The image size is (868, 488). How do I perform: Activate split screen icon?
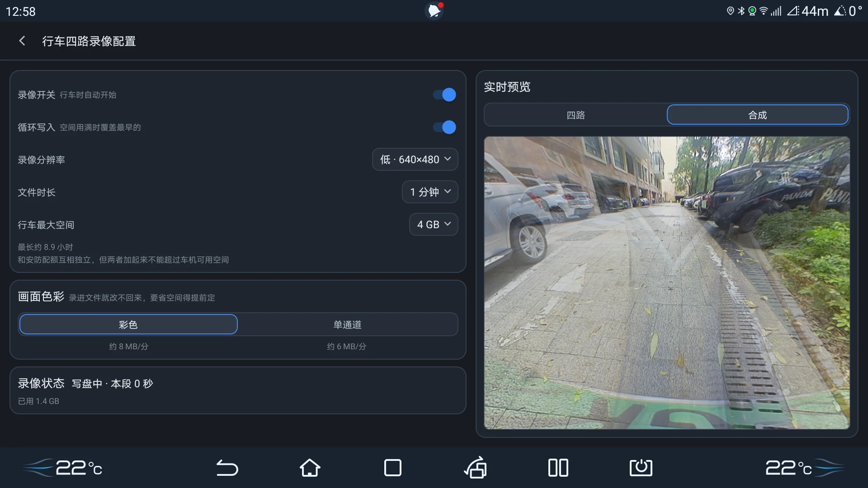pos(558,468)
